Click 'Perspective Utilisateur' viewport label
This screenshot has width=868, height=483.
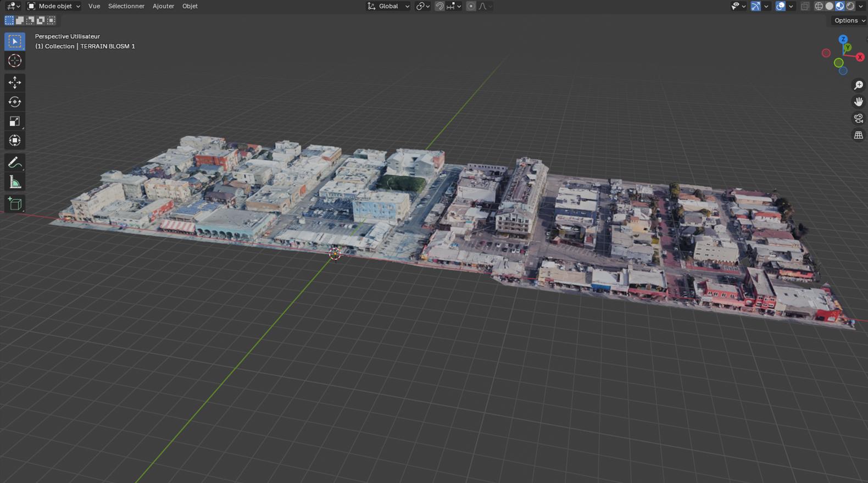(68, 36)
